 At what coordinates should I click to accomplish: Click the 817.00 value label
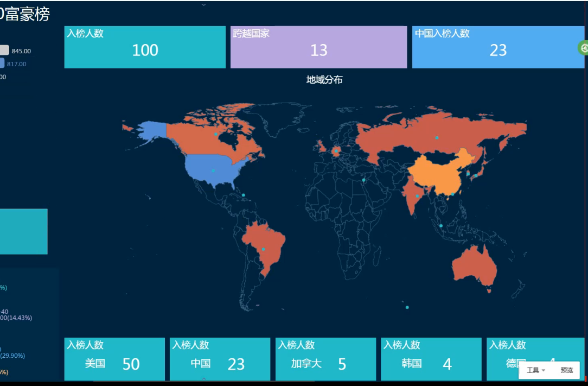[16, 64]
